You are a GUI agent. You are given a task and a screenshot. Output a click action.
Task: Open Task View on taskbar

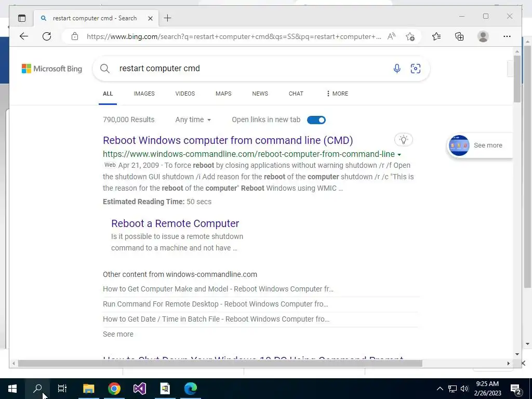62,389
